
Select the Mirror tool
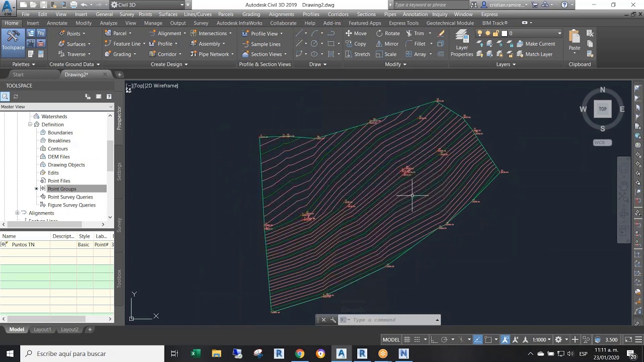pos(387,44)
